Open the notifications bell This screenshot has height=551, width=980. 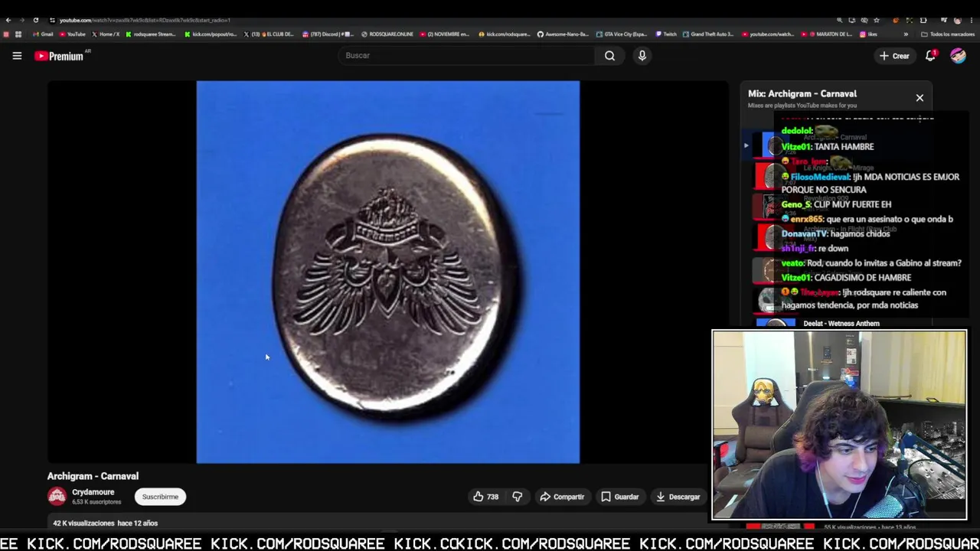tap(931, 56)
